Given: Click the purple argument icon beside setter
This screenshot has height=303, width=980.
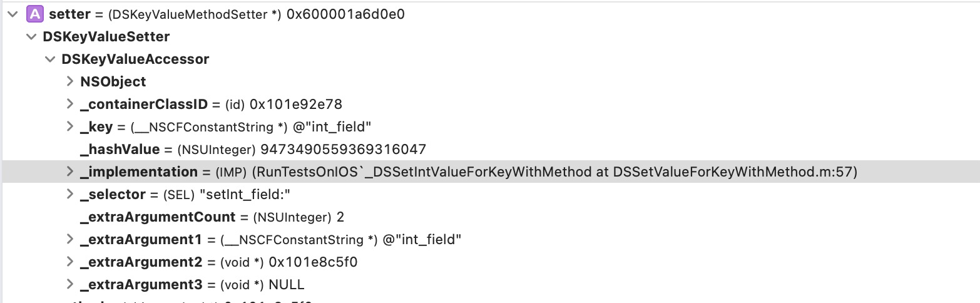Looking at the screenshot, I should click(x=34, y=14).
